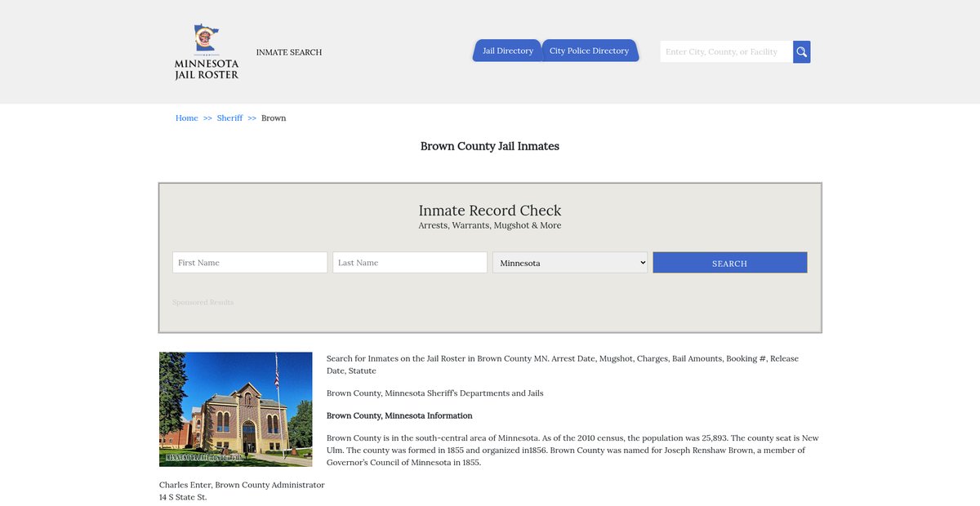Open the Inmate Search menu item
Image resolution: width=980 pixels, height=506 pixels.
(289, 52)
